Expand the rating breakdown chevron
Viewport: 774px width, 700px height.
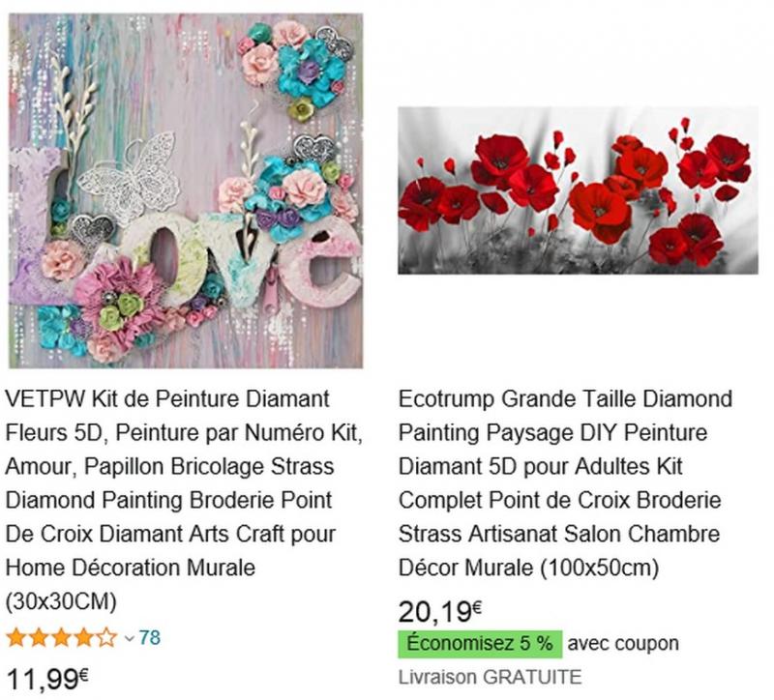coord(129,639)
